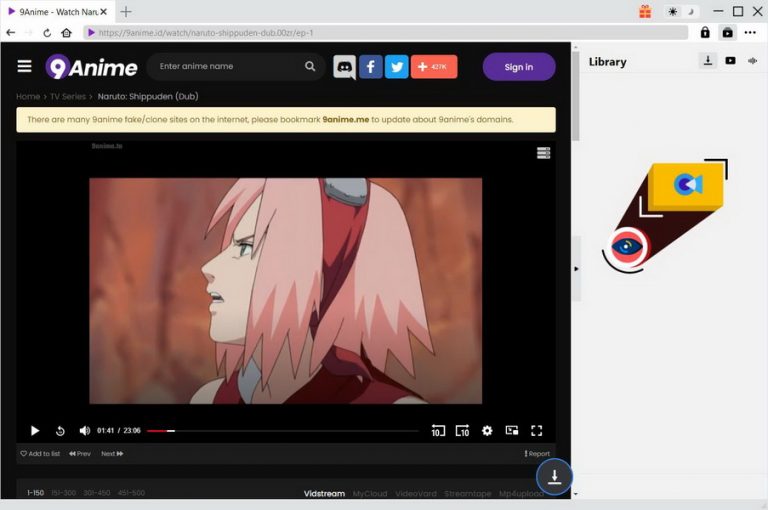The width and height of the screenshot is (768, 510).
Task: Switch to Streamtape server
Action: point(468,493)
